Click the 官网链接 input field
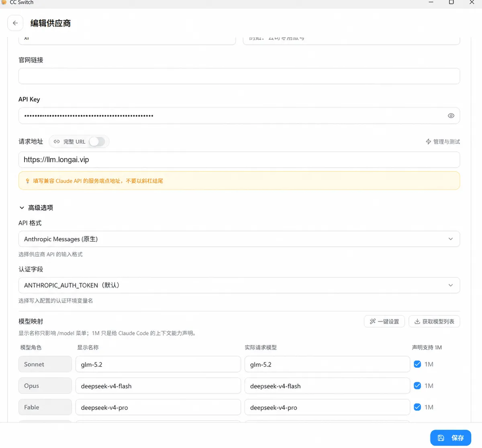This screenshot has height=448, width=482. coord(239,76)
